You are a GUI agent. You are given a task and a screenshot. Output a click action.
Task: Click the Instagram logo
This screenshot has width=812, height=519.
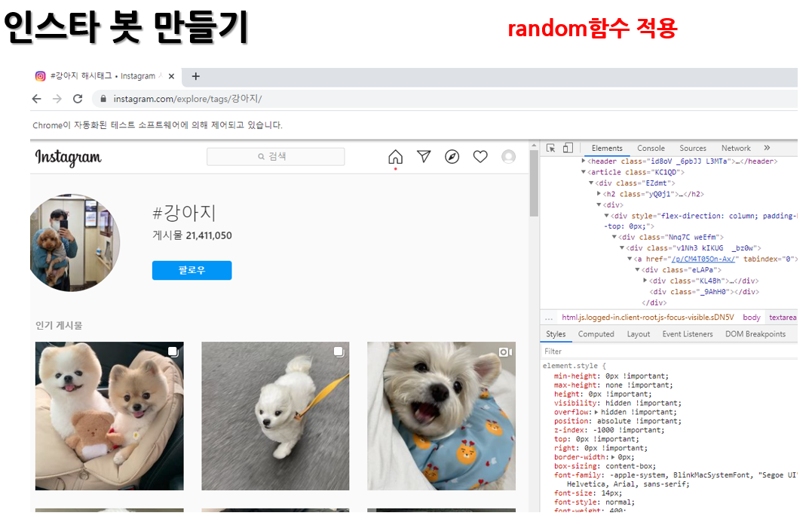pos(68,157)
